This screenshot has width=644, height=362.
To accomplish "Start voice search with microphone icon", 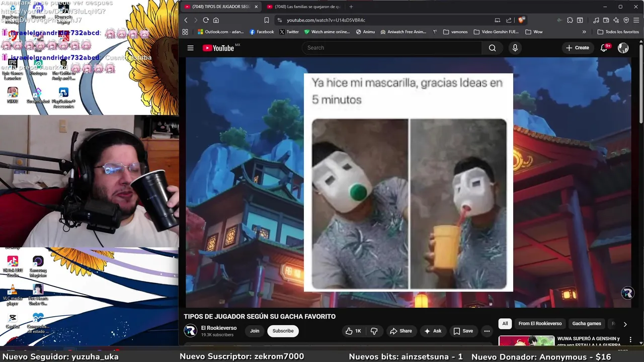I will click(515, 48).
